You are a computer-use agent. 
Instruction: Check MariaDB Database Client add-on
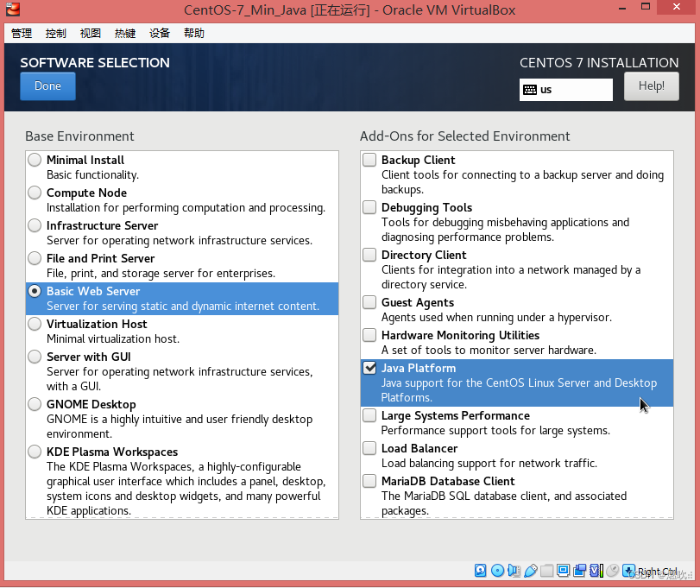[369, 481]
